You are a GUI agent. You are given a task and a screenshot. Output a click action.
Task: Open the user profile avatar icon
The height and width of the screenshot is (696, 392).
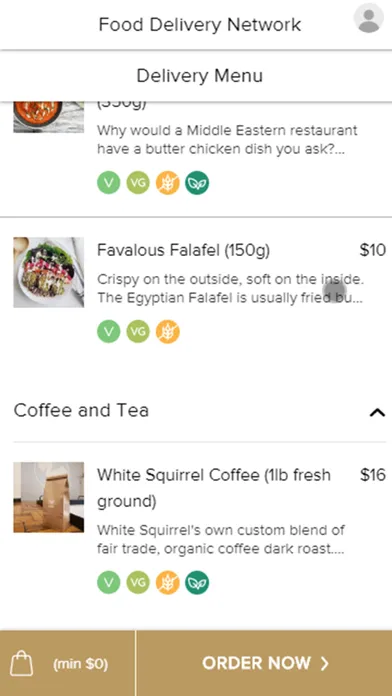[x=368, y=18]
